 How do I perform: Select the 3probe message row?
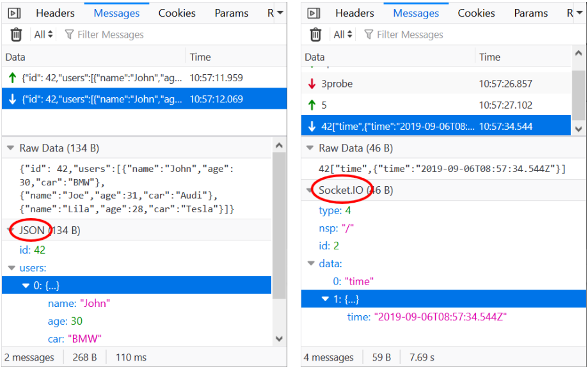click(x=436, y=84)
